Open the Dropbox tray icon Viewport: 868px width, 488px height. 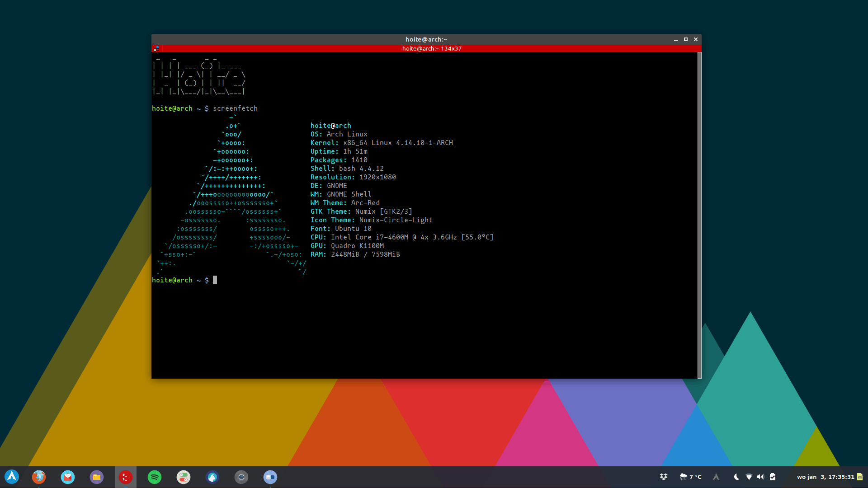tap(664, 477)
